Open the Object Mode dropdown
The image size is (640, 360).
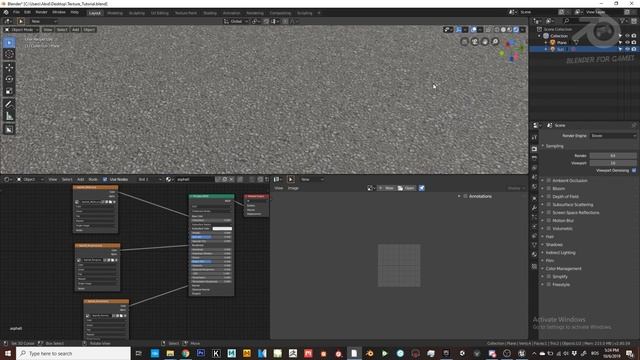coord(22,30)
